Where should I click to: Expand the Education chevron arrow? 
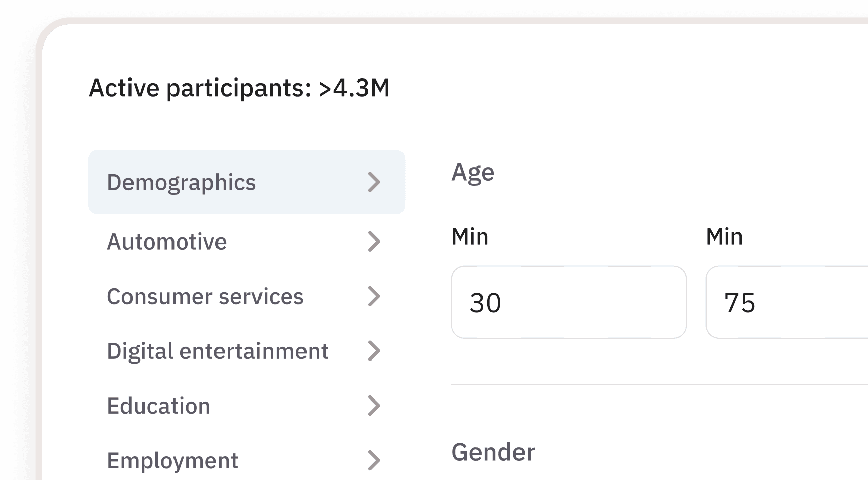[x=374, y=406]
